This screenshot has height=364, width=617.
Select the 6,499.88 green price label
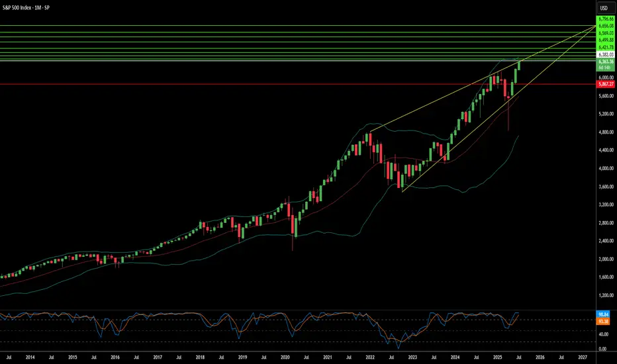coord(606,40)
